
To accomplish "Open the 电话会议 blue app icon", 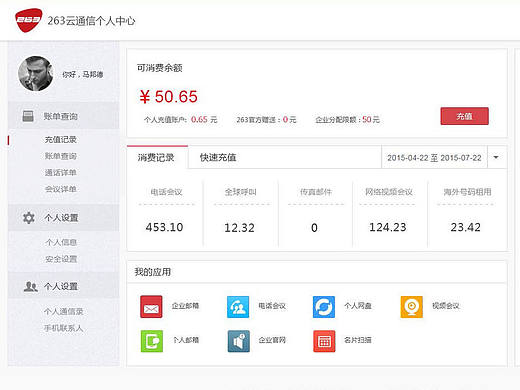I will 238,307.
